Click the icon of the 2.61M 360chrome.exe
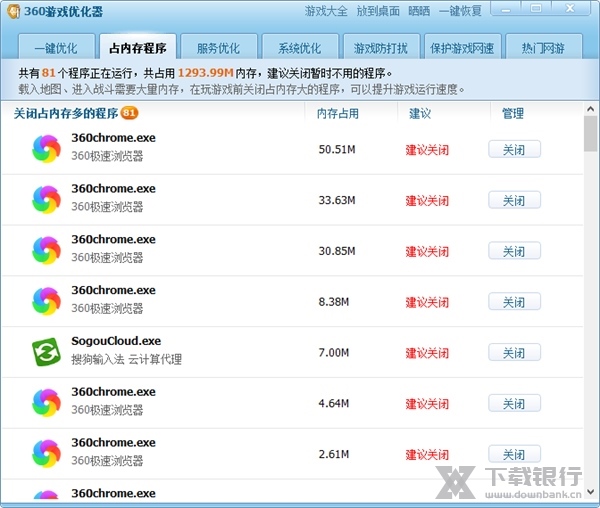This screenshot has height=508, width=600. pos(46,454)
